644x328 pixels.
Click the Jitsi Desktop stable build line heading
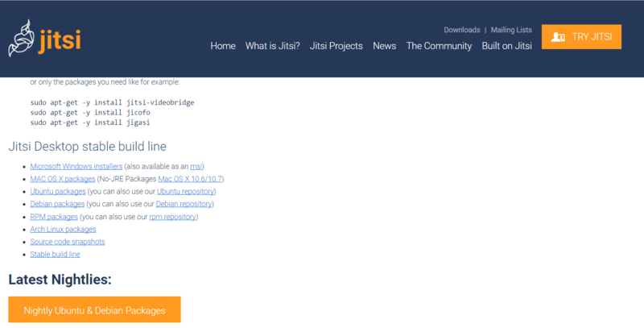(88, 147)
